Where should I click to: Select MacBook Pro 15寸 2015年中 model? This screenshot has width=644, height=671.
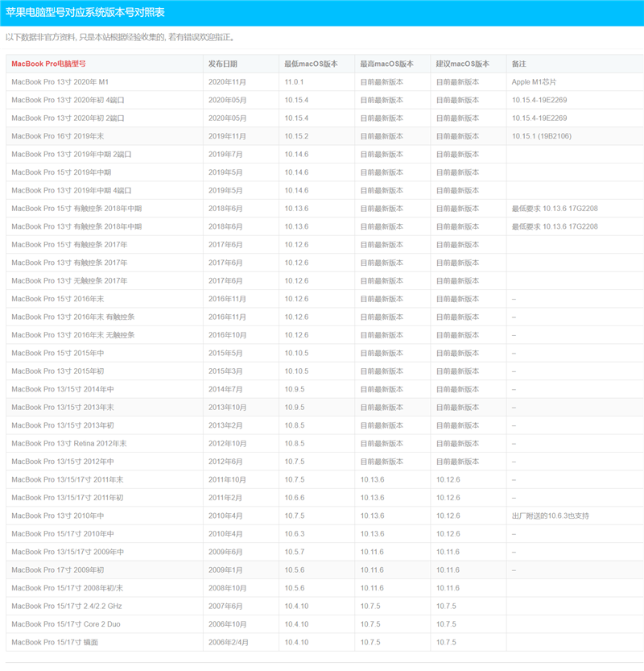tap(58, 353)
